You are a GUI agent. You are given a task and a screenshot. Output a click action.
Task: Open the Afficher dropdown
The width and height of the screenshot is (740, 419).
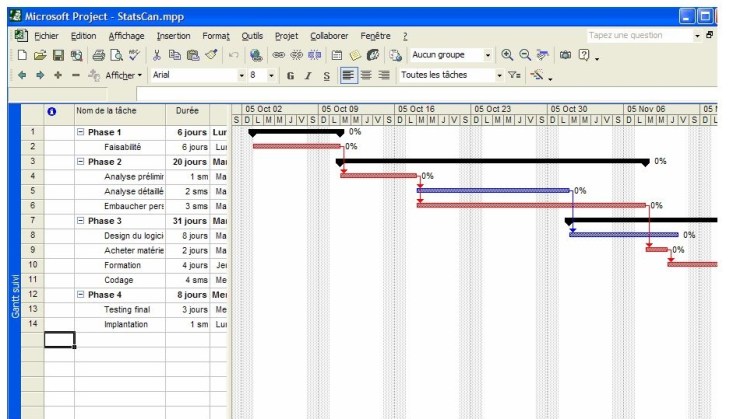point(124,75)
